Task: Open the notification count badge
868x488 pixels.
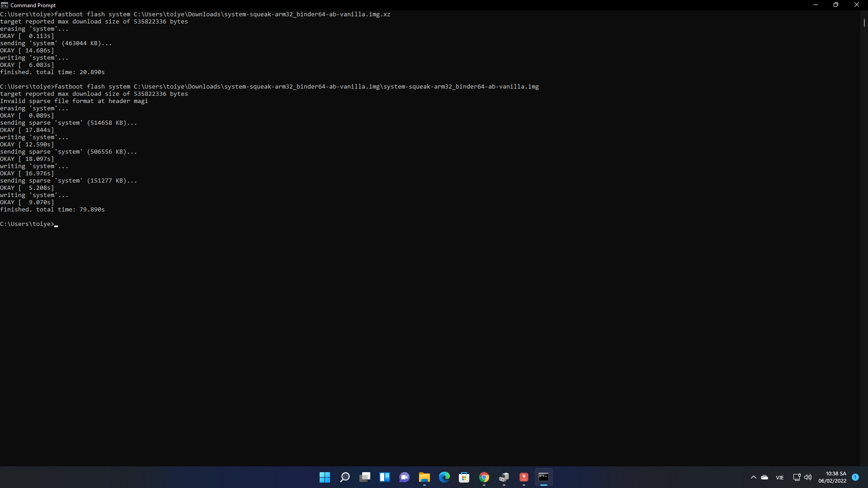Action: (855, 477)
